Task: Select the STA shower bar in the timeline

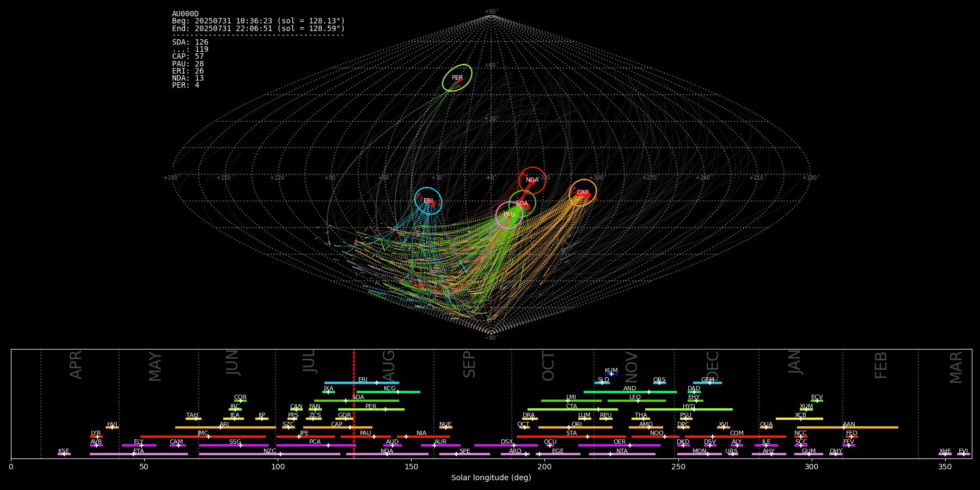Action: (x=571, y=437)
